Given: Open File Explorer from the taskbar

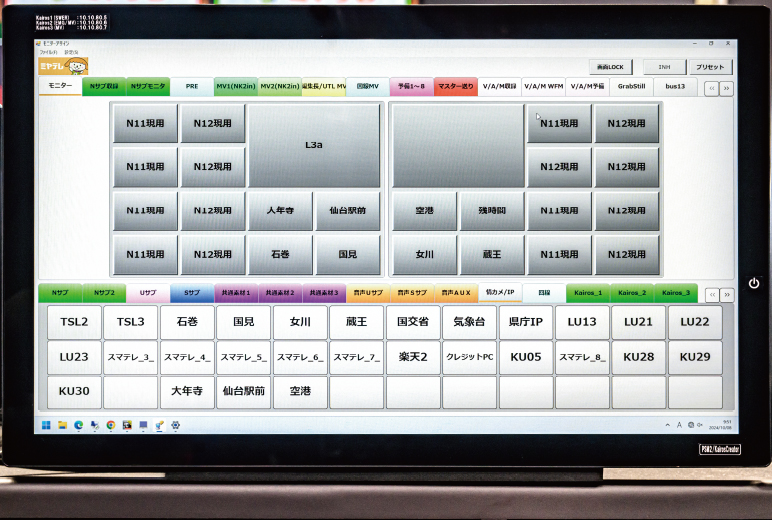Looking at the screenshot, I should pyautogui.click(x=62, y=425).
